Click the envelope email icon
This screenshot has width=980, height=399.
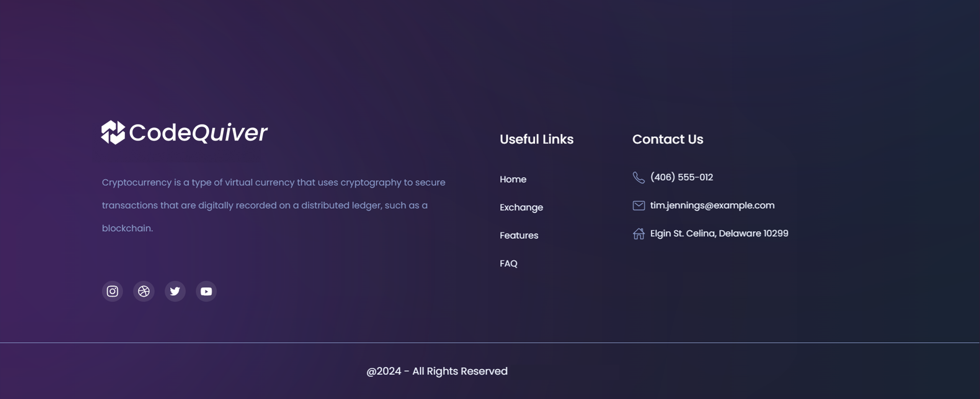point(639,206)
